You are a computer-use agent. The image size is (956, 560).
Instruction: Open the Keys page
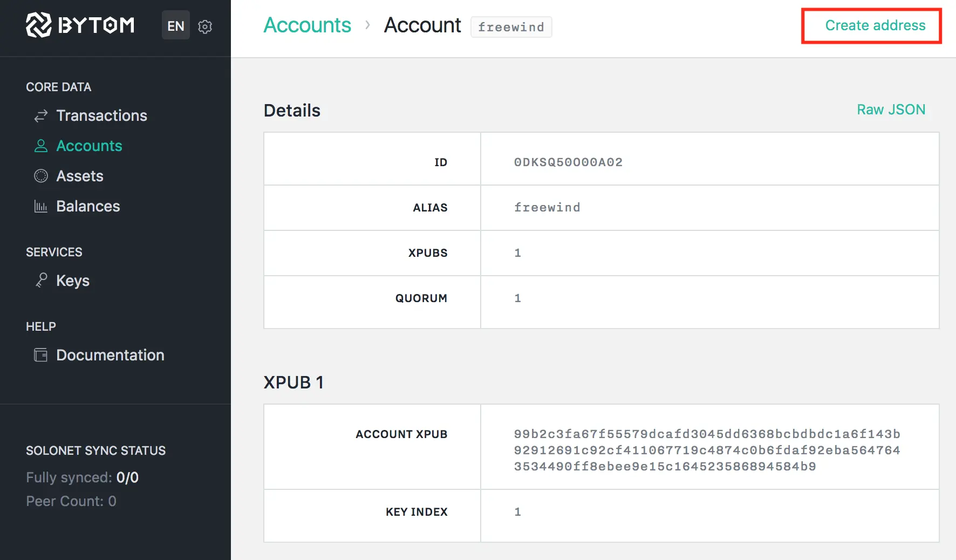click(73, 281)
